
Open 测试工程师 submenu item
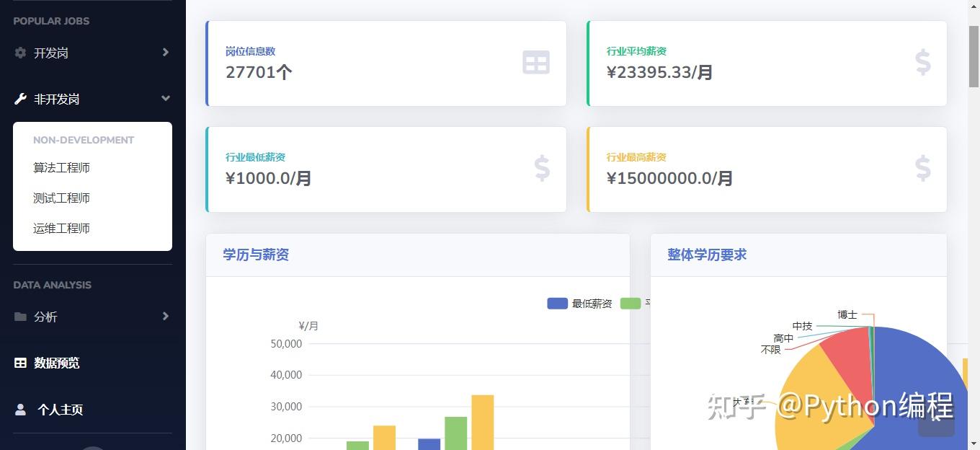click(x=61, y=198)
